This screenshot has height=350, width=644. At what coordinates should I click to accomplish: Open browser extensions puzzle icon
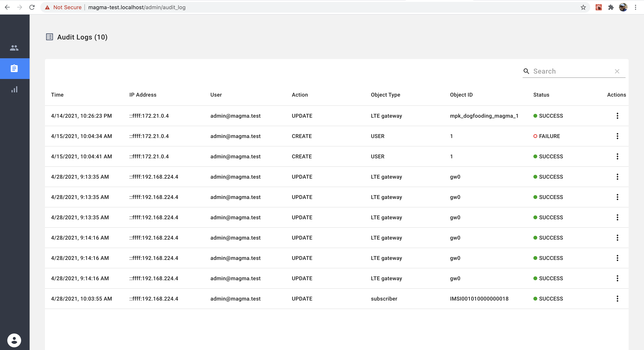coord(611,7)
